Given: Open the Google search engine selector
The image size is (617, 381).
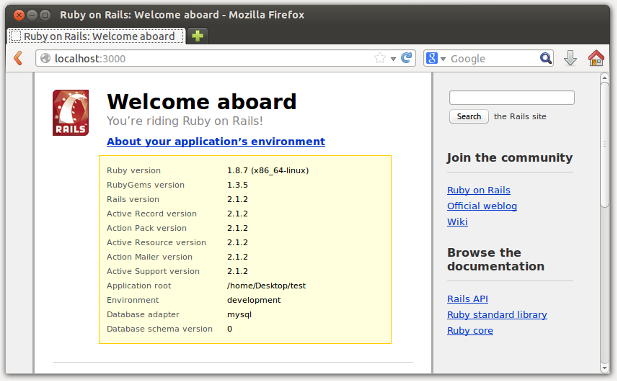Looking at the screenshot, I should point(435,58).
